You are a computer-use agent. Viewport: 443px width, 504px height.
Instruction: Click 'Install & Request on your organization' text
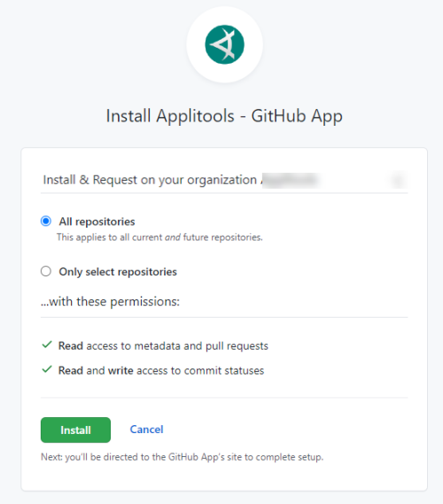(150, 180)
